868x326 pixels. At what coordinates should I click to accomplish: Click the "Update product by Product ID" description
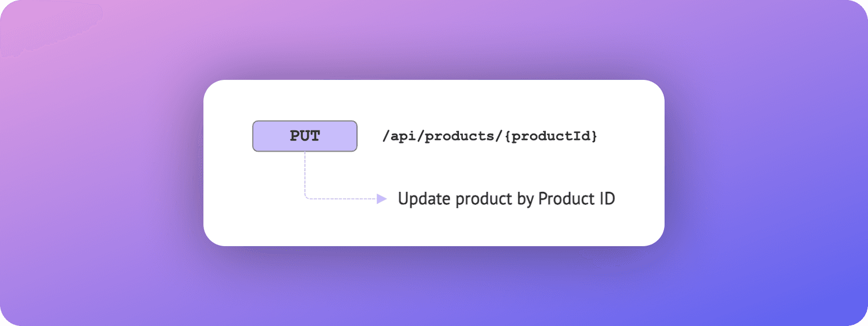[x=506, y=199]
